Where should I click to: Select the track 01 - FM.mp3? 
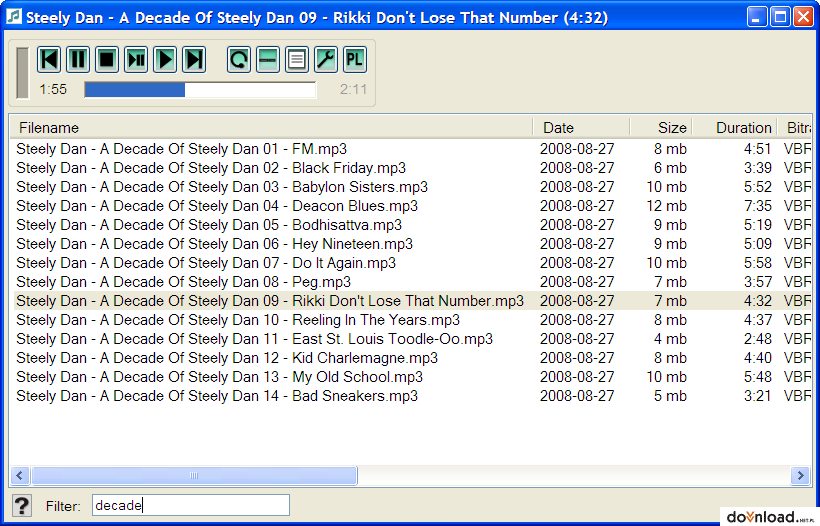[x=181, y=149]
